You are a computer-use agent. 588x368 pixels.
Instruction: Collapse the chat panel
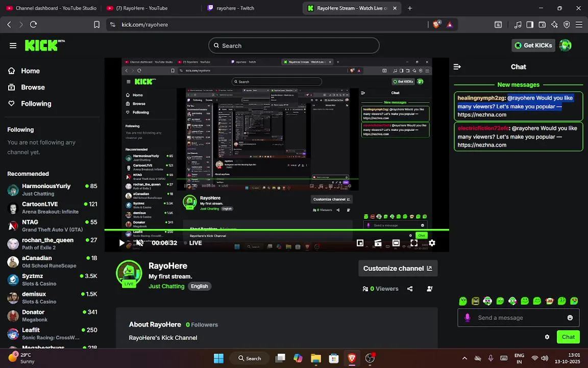[x=457, y=67]
